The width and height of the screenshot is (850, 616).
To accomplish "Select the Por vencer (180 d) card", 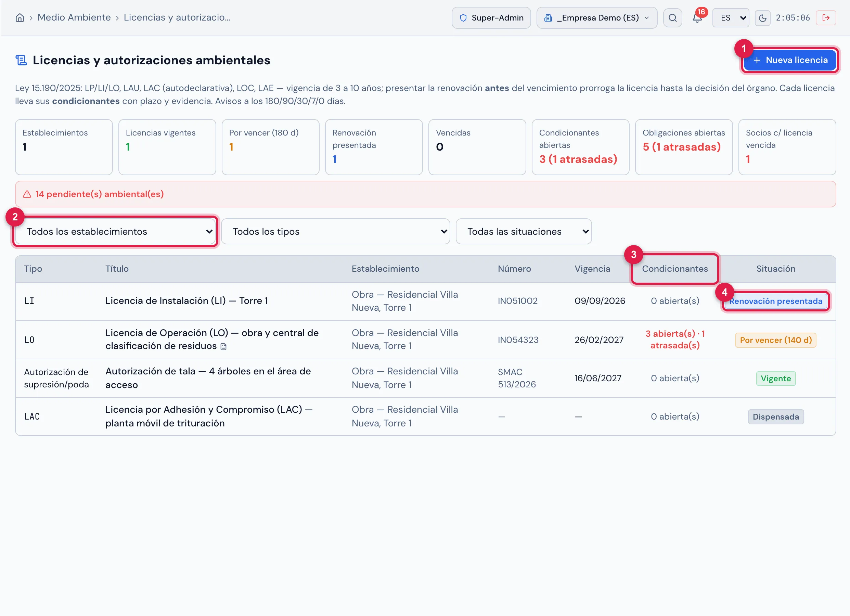I will (271, 147).
